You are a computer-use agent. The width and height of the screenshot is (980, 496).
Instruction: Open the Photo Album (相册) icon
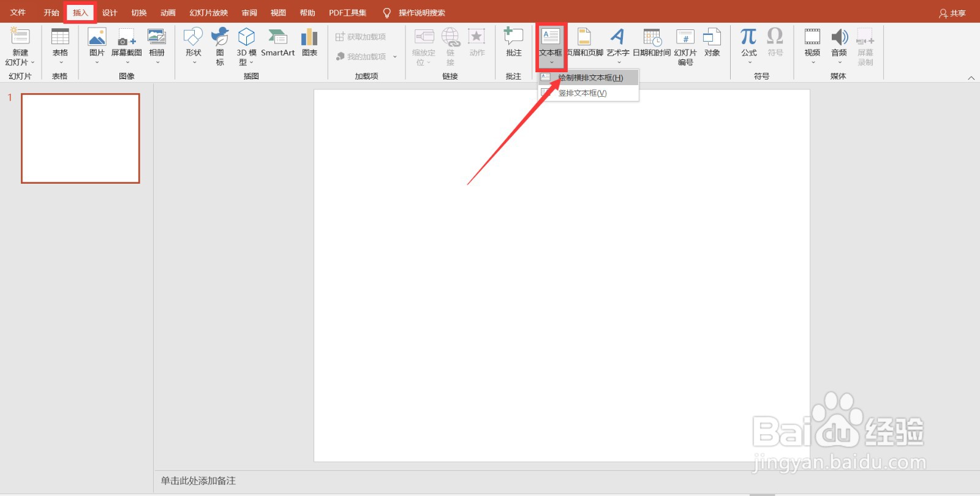(157, 37)
